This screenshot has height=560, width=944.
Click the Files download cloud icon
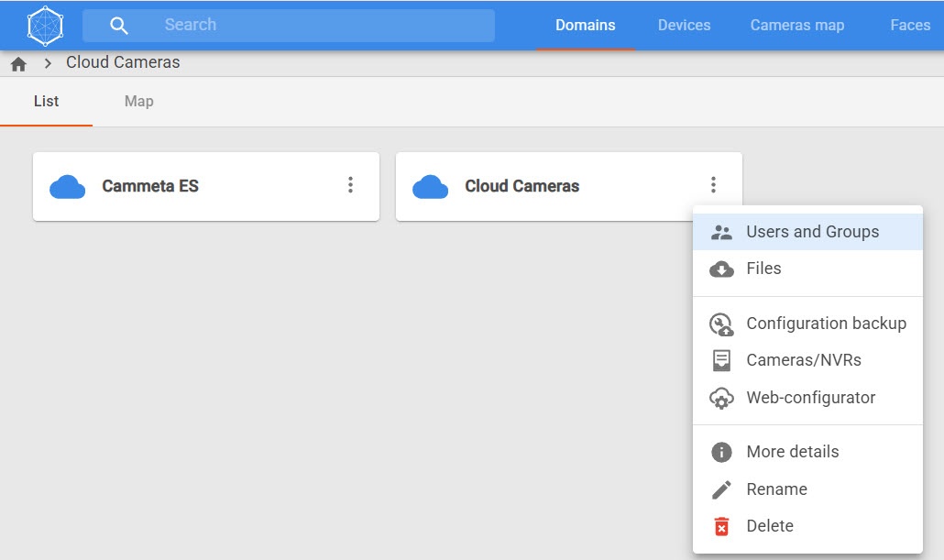coord(722,269)
